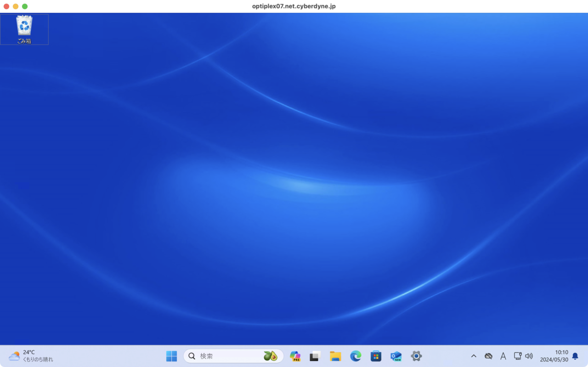The width and height of the screenshot is (588, 367).
Task: Launch Microsoft Edge from the taskbar
Action: (x=356, y=356)
